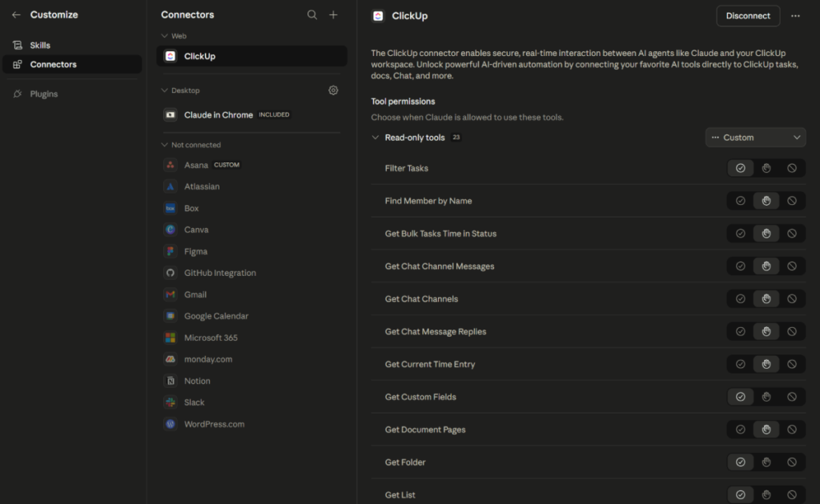Open the GitHub Integration entry
820x504 pixels.
pos(251,273)
